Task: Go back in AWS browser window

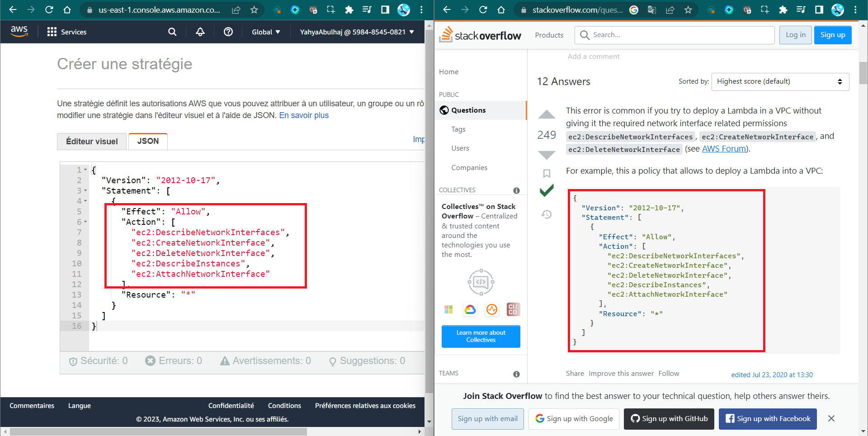Action: pyautogui.click(x=13, y=9)
